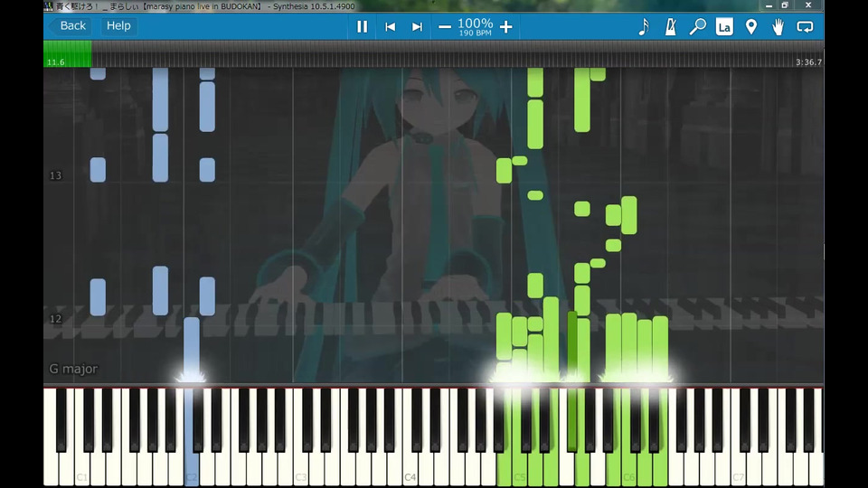
Task: Click the song progress timeline bar
Action: (x=433, y=53)
